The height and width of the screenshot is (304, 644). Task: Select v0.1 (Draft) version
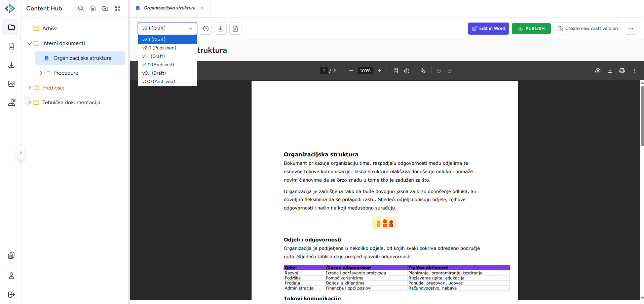(167, 73)
